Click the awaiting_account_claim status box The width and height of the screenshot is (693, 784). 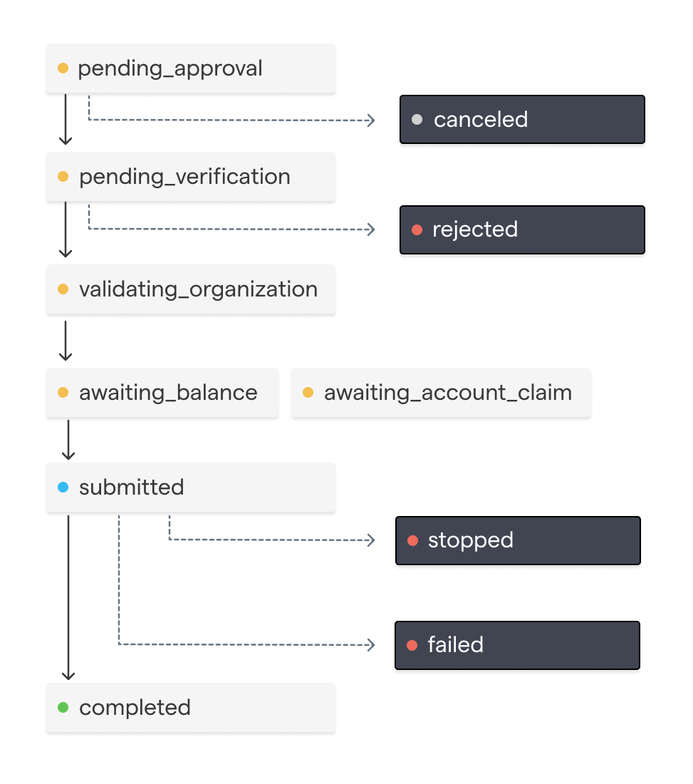pyautogui.click(x=441, y=393)
